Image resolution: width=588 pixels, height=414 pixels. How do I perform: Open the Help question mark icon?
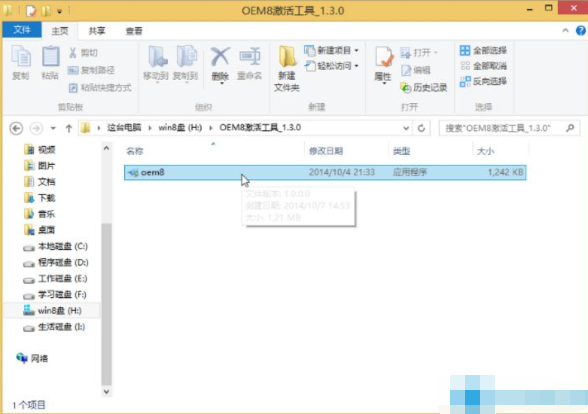[580, 31]
